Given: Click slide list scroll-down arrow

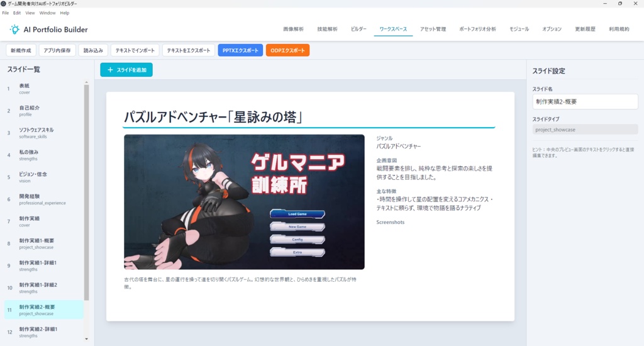Looking at the screenshot, I should [87, 339].
